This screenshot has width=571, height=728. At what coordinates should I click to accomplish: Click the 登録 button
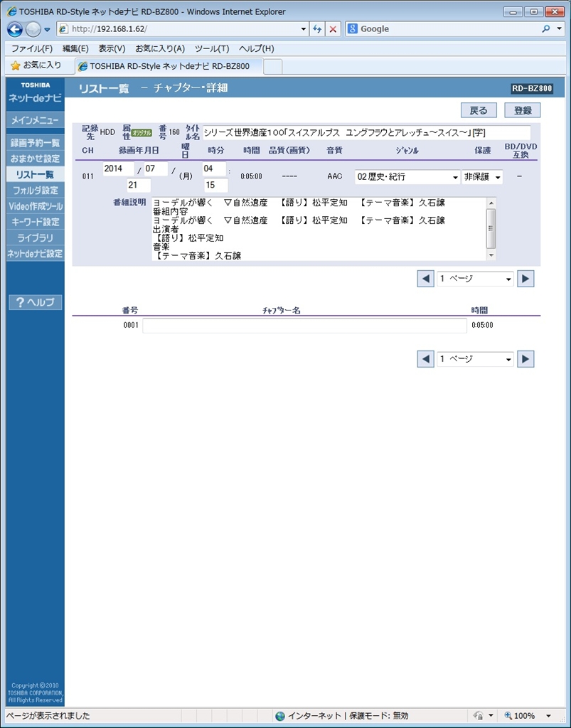pos(522,110)
